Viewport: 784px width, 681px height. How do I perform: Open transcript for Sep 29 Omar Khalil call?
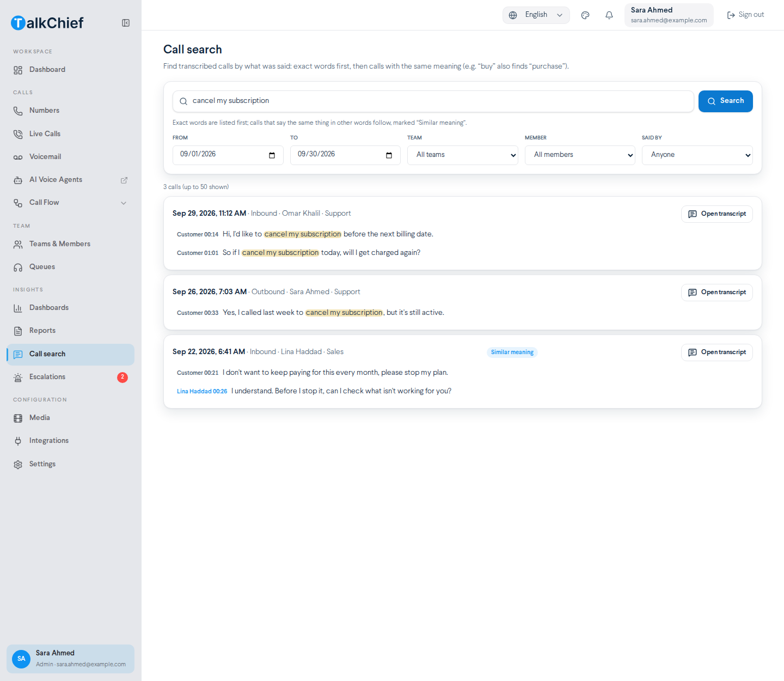[717, 214]
